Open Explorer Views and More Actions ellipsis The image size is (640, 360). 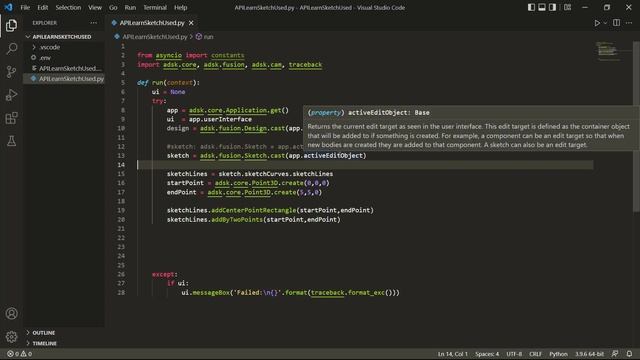(93, 23)
